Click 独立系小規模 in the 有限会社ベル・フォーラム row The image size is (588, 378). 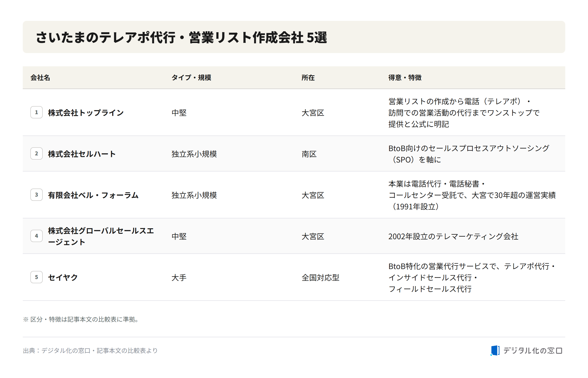pyautogui.click(x=194, y=195)
